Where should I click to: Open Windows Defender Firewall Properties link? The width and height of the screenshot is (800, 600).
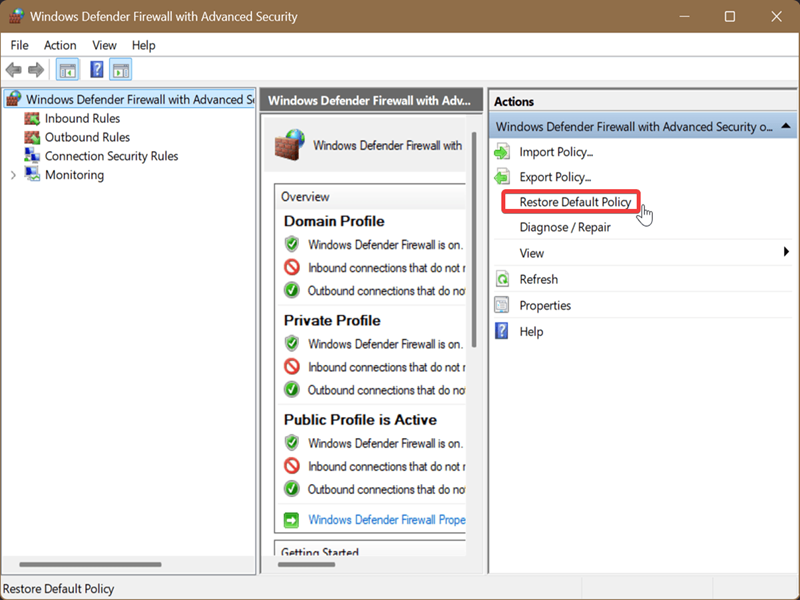click(387, 520)
